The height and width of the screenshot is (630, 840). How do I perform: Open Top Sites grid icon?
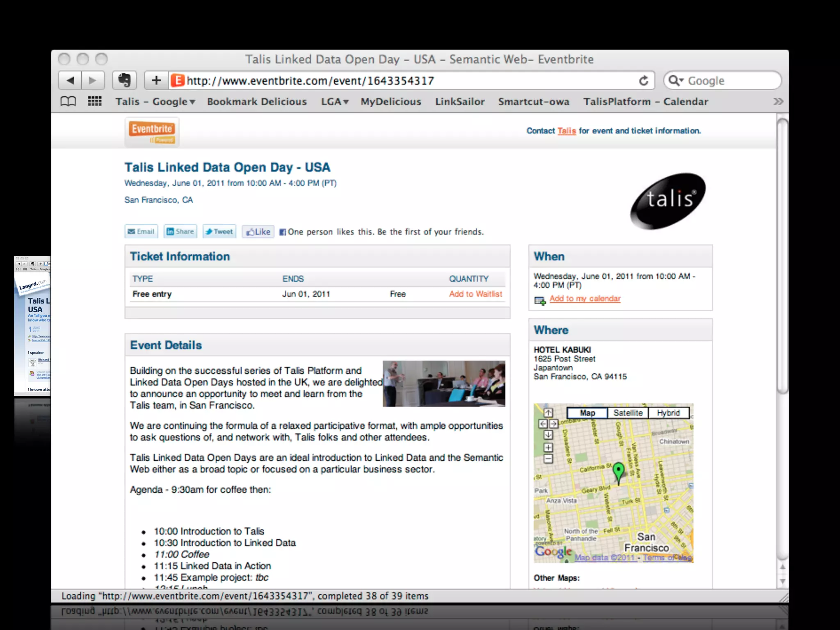pyautogui.click(x=95, y=101)
